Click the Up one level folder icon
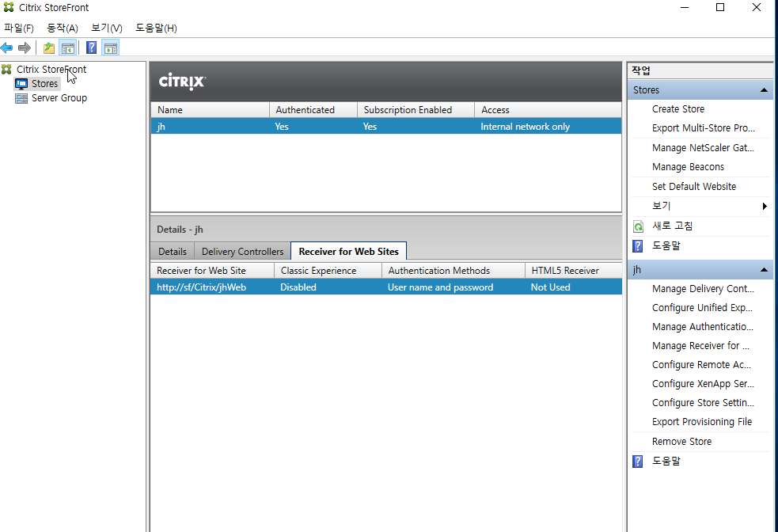 pos(48,48)
